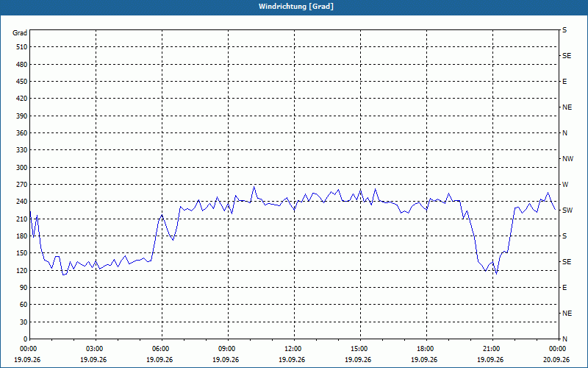Click the 450 y-axis value

pyautogui.click(x=21, y=82)
